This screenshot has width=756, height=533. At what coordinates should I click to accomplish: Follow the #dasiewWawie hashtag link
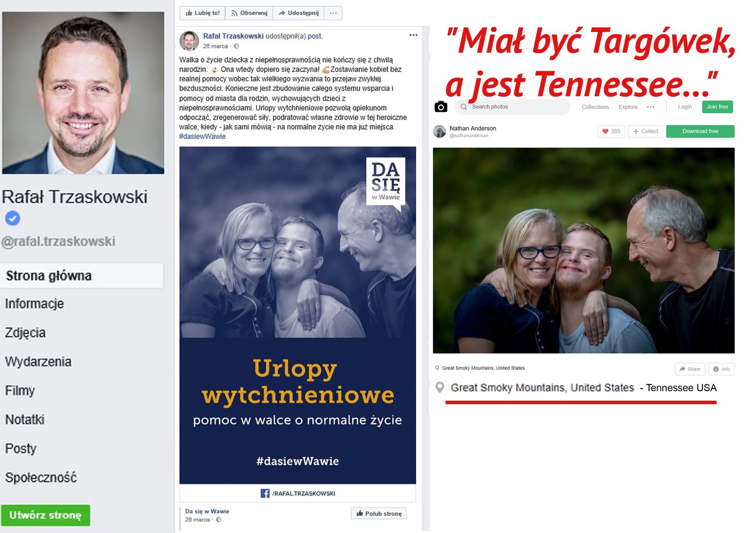click(x=202, y=137)
